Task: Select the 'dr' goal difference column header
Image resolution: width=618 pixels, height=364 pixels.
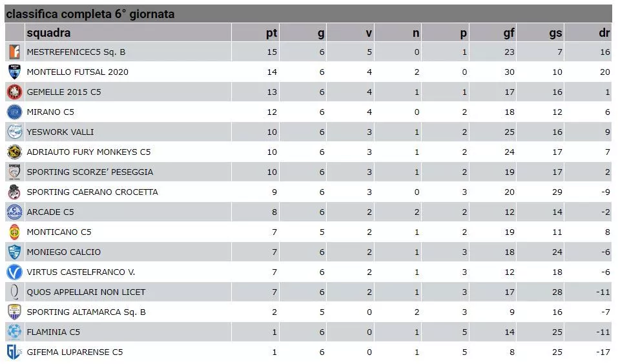Action: [604, 33]
